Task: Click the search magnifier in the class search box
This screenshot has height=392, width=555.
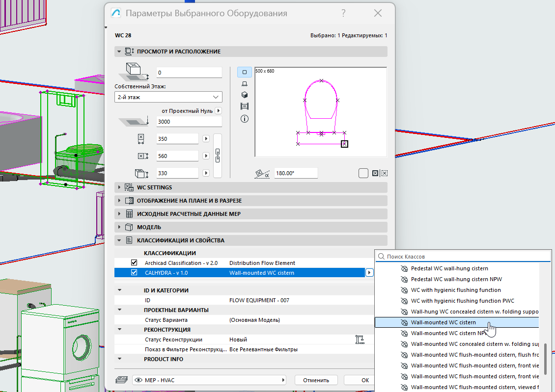Action: point(381,256)
